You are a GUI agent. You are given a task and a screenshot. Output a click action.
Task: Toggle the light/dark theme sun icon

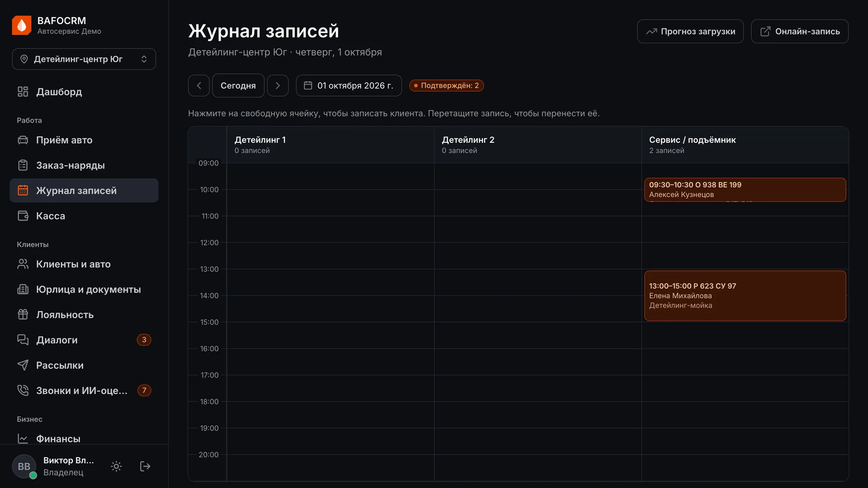(x=116, y=466)
